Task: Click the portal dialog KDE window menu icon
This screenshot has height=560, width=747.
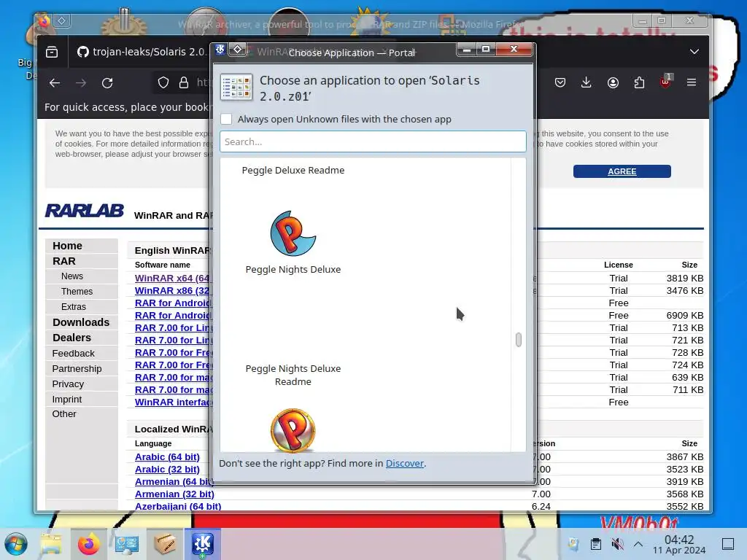Action: pyautogui.click(x=220, y=49)
